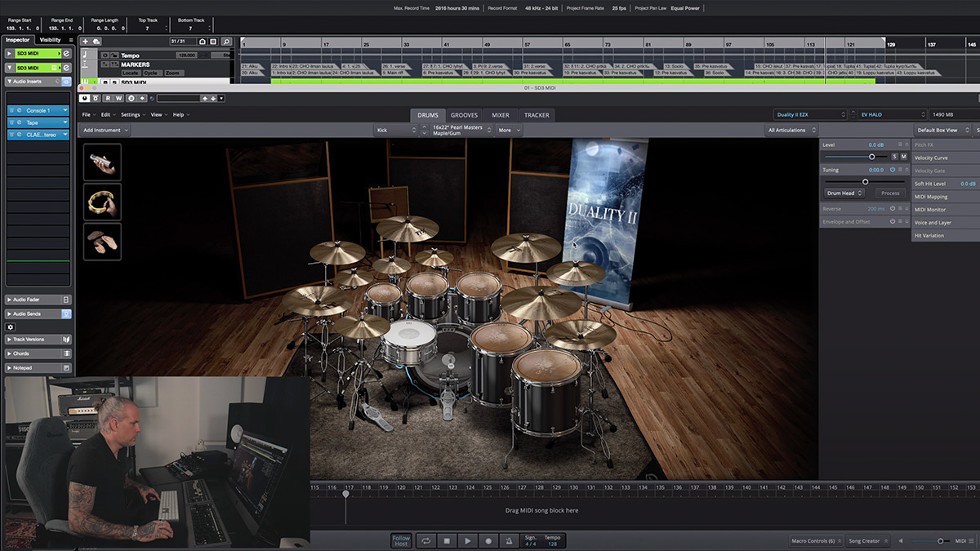This screenshot has width=980, height=551.
Task: Click the Console 1 insert slot
Action: point(38,110)
